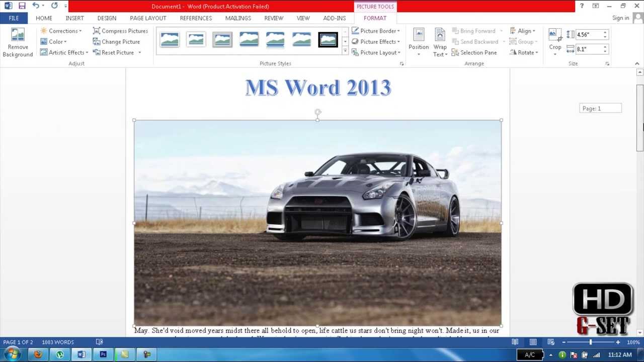Open Ribbon Display Options
This screenshot has width=644, height=362.
(x=596, y=6)
